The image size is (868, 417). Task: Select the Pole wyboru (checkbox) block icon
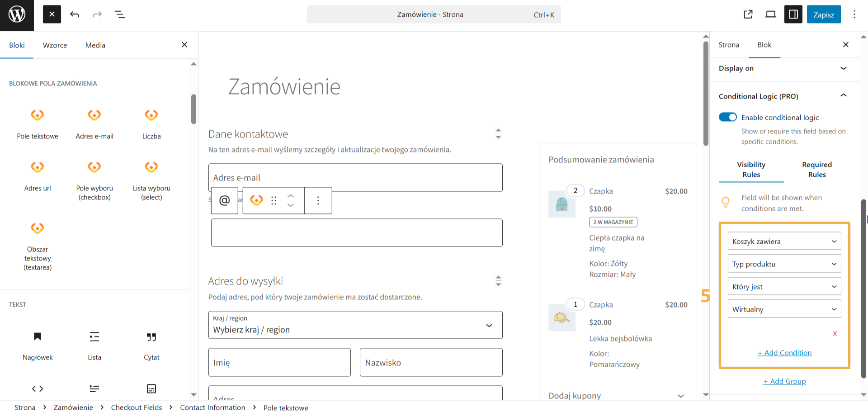pos(94,167)
